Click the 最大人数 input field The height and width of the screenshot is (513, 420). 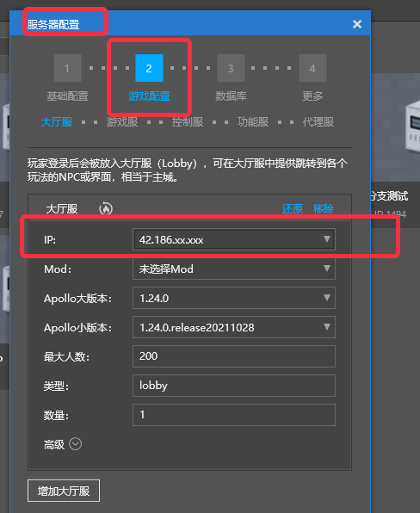(234, 356)
